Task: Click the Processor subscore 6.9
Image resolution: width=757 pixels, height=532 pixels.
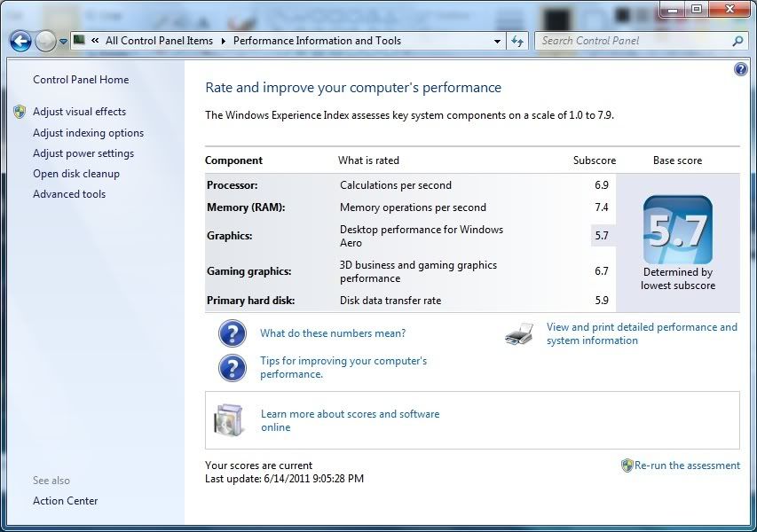Action: point(602,185)
